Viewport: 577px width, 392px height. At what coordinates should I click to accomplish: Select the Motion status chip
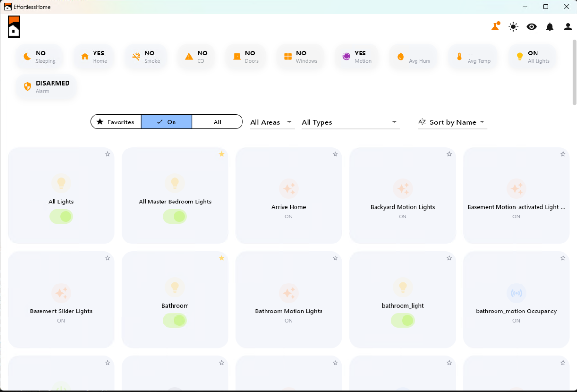tap(357, 56)
